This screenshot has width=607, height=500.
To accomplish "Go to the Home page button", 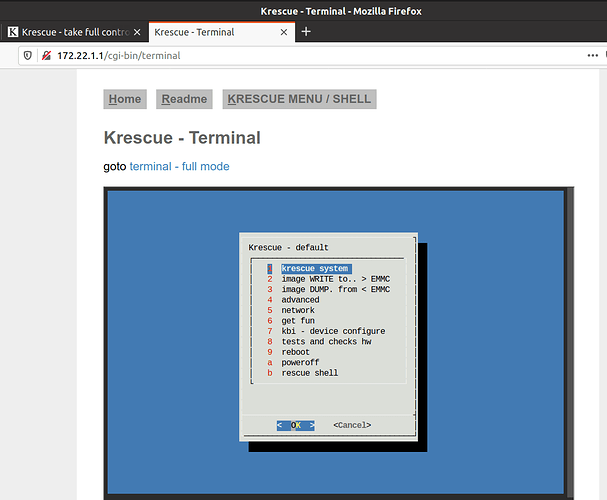I will click(125, 99).
